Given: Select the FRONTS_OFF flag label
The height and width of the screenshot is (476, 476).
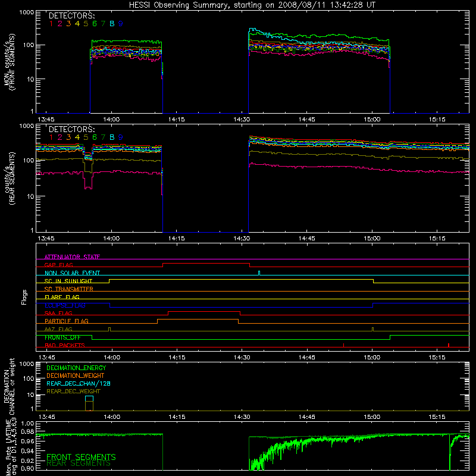Looking at the screenshot, I should [x=62, y=337].
